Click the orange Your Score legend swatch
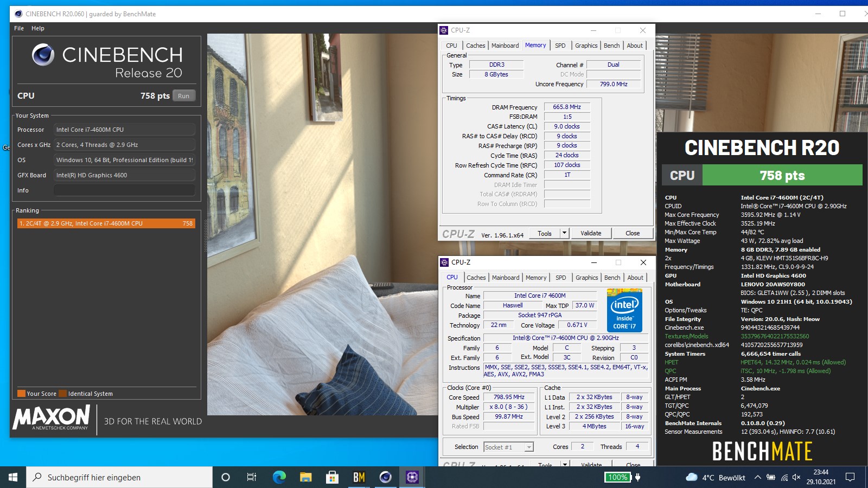This screenshot has height=488, width=868. click(x=21, y=394)
